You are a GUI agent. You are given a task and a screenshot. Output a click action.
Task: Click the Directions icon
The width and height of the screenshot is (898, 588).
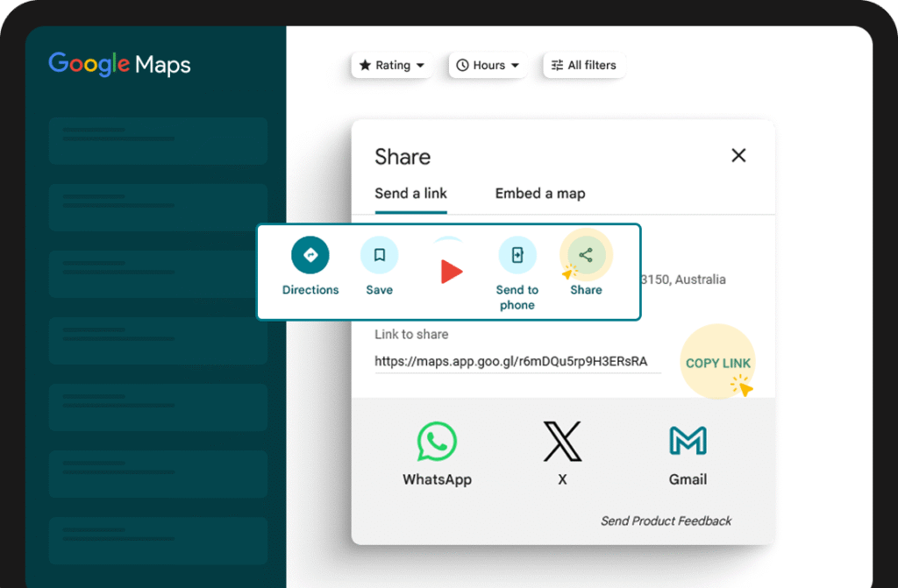tap(310, 256)
